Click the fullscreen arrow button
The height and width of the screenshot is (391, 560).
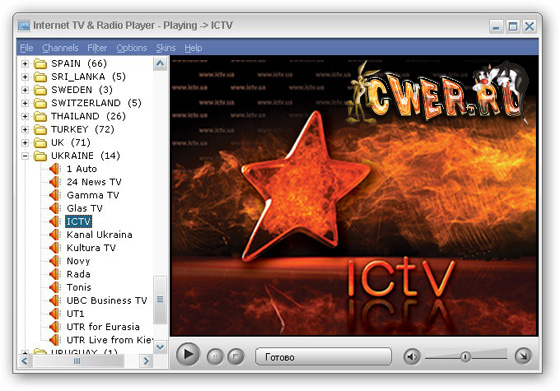[x=523, y=356]
